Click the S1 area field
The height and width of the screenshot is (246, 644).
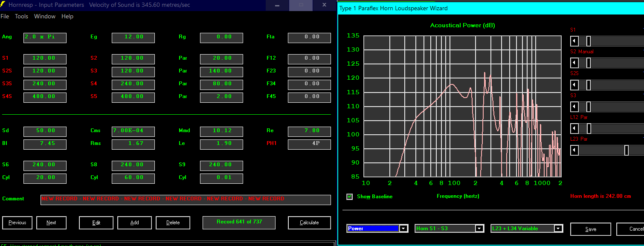tap(45, 59)
